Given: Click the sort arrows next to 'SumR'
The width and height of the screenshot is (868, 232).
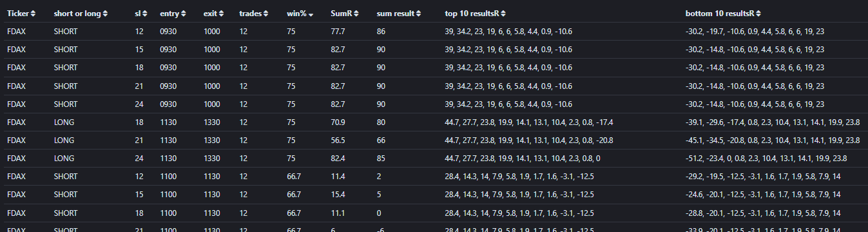Looking at the screenshot, I should (357, 14).
